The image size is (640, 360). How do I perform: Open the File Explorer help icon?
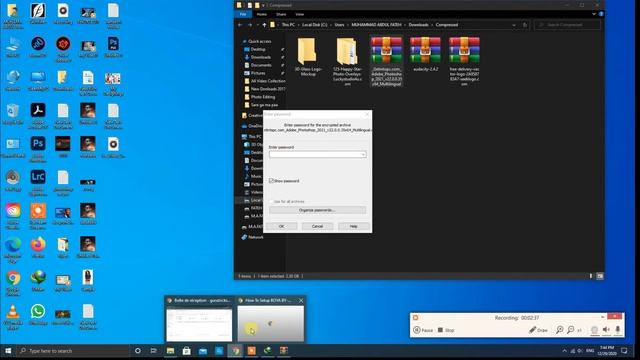coord(601,14)
